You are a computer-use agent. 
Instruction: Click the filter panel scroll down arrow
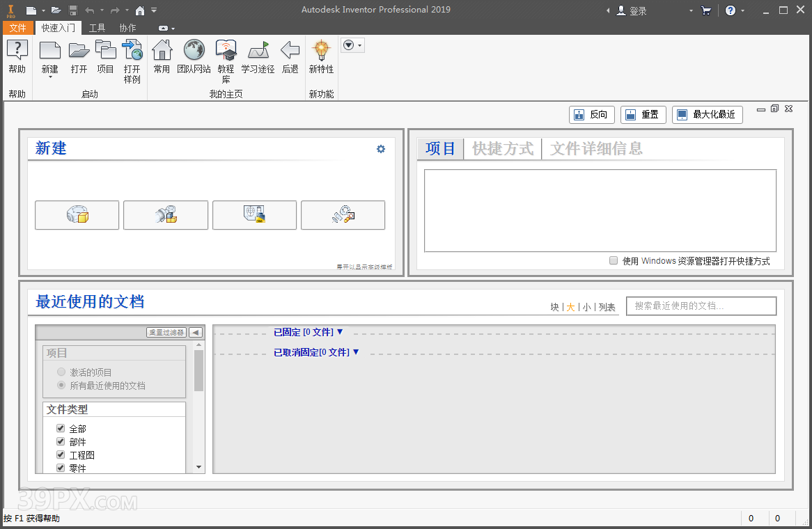199,468
